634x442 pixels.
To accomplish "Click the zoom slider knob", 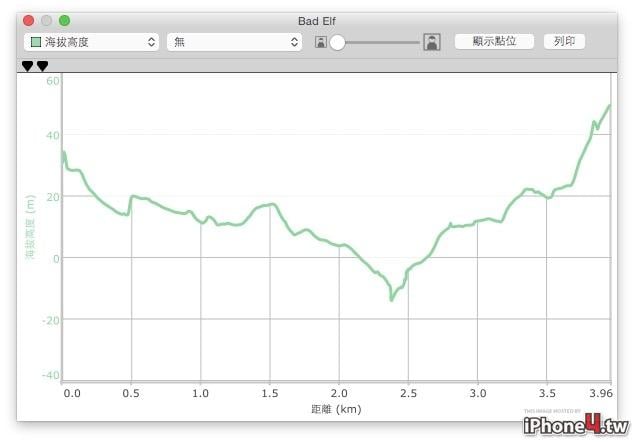I will pyautogui.click(x=337, y=42).
